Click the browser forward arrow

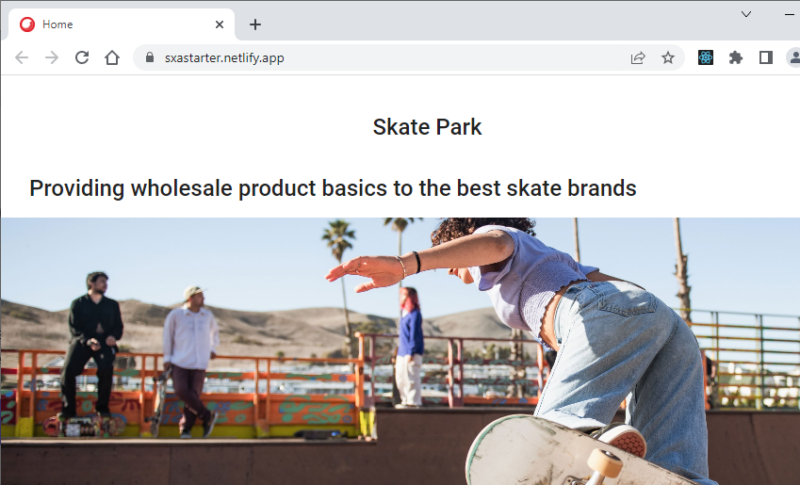click(52, 58)
